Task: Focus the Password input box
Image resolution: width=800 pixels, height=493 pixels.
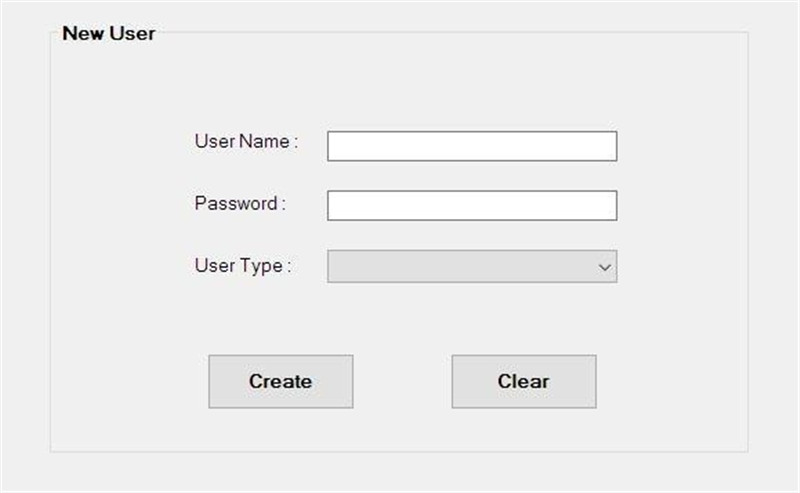Action: [472, 206]
